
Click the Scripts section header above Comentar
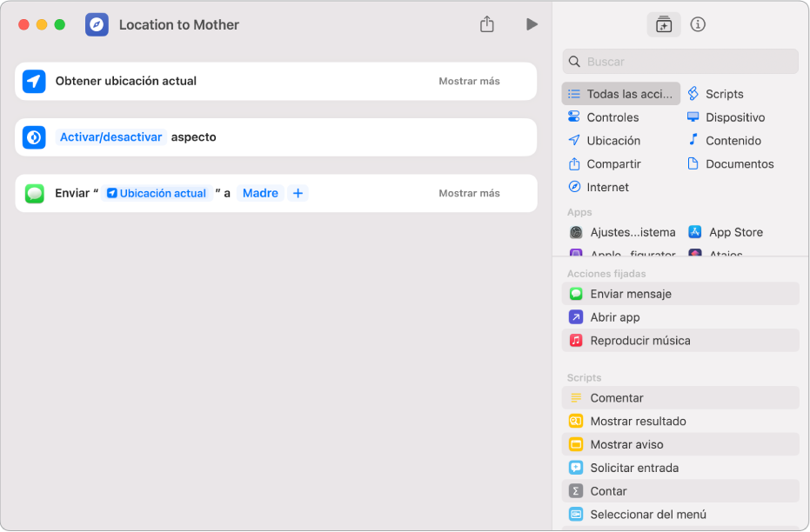tap(584, 378)
